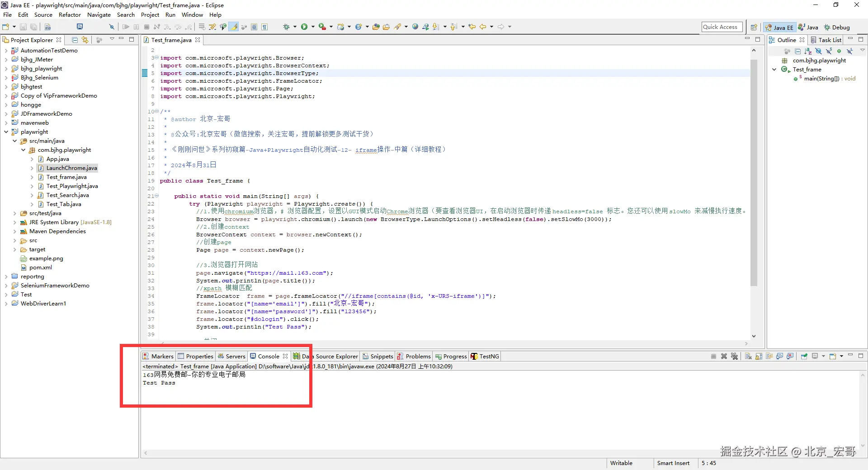Open the Navigate menu

point(99,15)
